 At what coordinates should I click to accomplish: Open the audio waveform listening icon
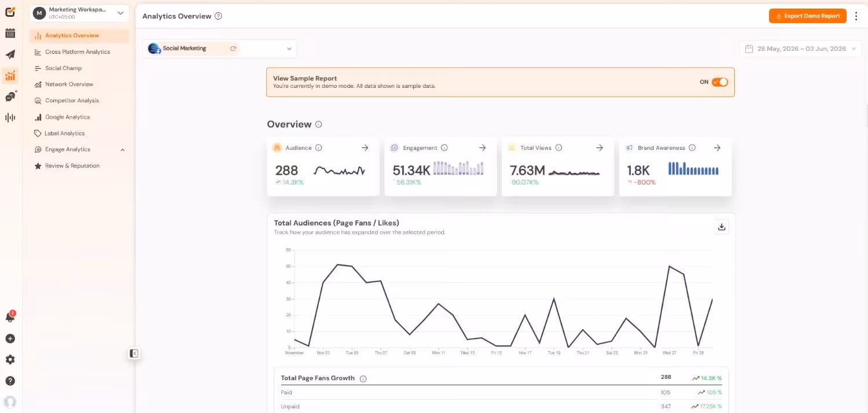point(10,117)
